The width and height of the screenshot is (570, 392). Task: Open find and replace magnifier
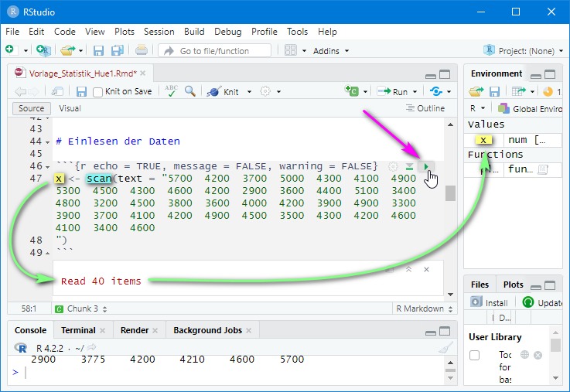pyautogui.click(x=189, y=90)
